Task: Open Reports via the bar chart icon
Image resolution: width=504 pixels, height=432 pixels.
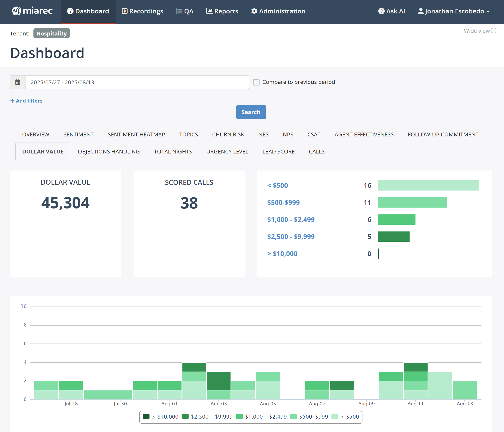Action: tap(210, 11)
